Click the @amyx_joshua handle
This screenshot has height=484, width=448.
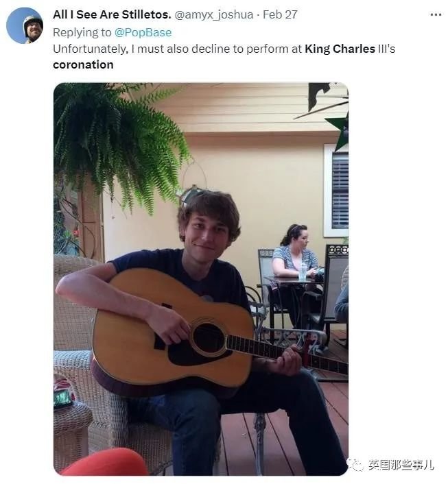tap(214, 14)
